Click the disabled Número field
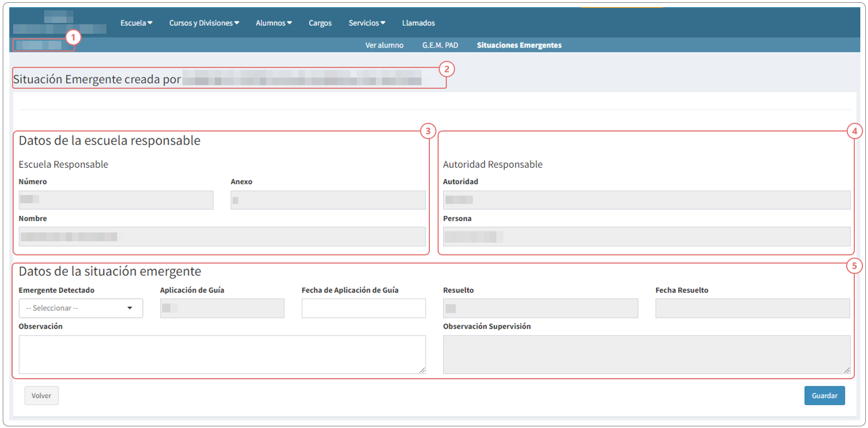 click(x=116, y=200)
